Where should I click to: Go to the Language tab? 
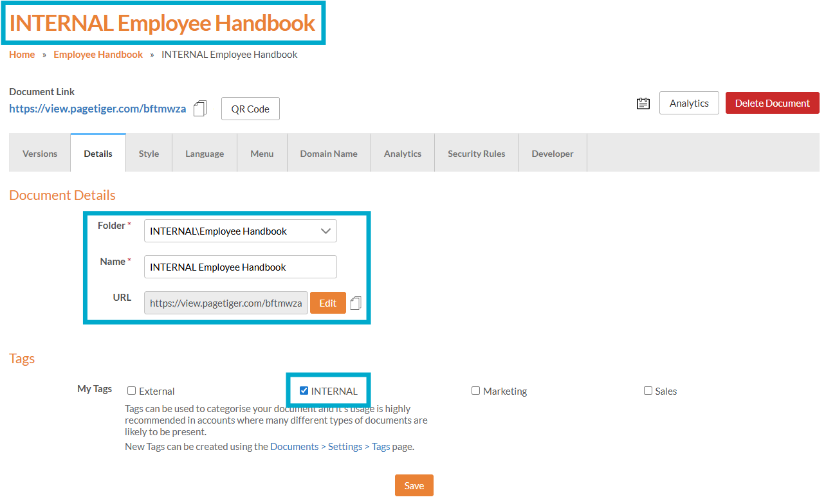tap(205, 154)
